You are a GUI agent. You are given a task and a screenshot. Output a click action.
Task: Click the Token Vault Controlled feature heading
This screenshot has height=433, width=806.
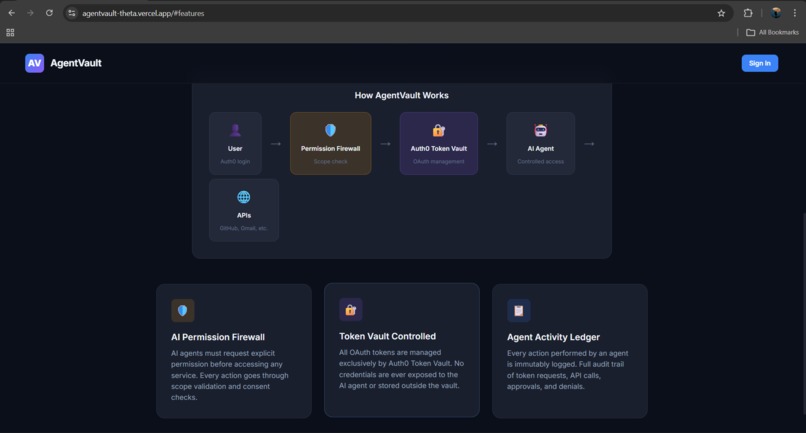click(388, 336)
